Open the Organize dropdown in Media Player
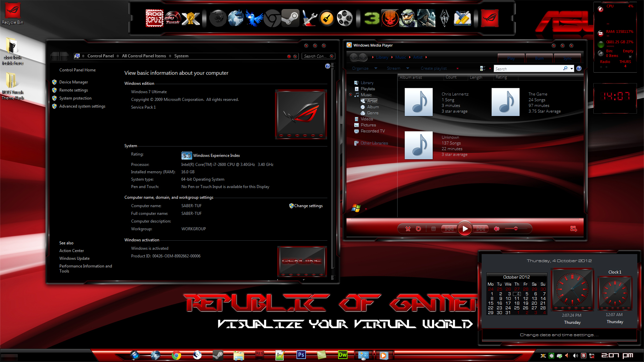 (365, 68)
